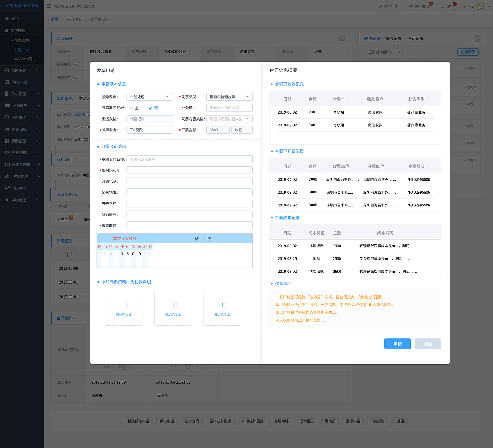The height and width of the screenshot is (448, 493).
Task: Click the 客户管理 person icon
Action: (x=7, y=30)
